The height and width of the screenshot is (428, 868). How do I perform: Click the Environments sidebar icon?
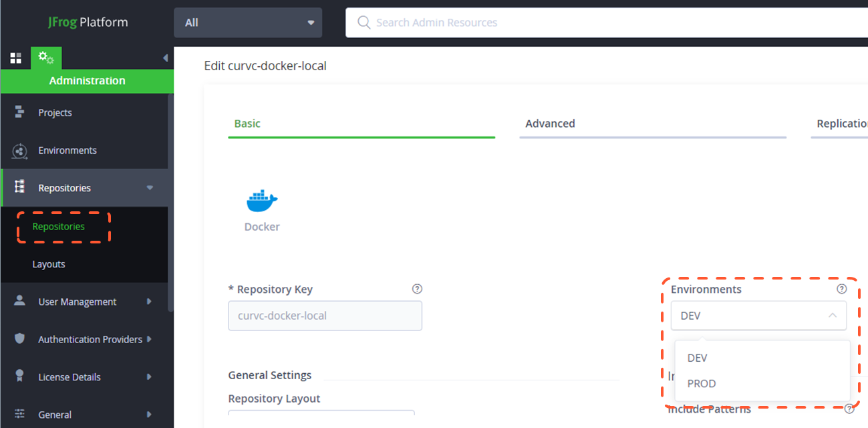point(19,150)
